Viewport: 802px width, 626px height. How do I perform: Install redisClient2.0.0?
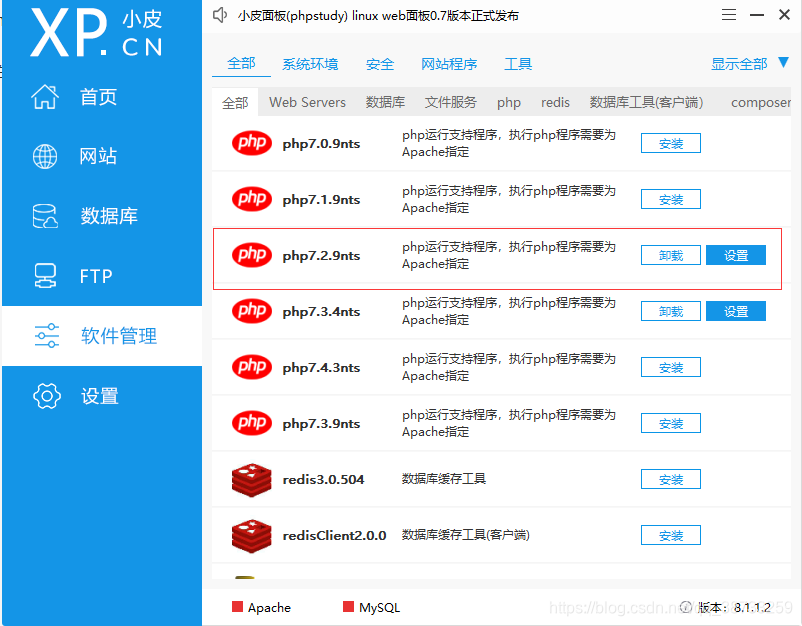coord(671,535)
